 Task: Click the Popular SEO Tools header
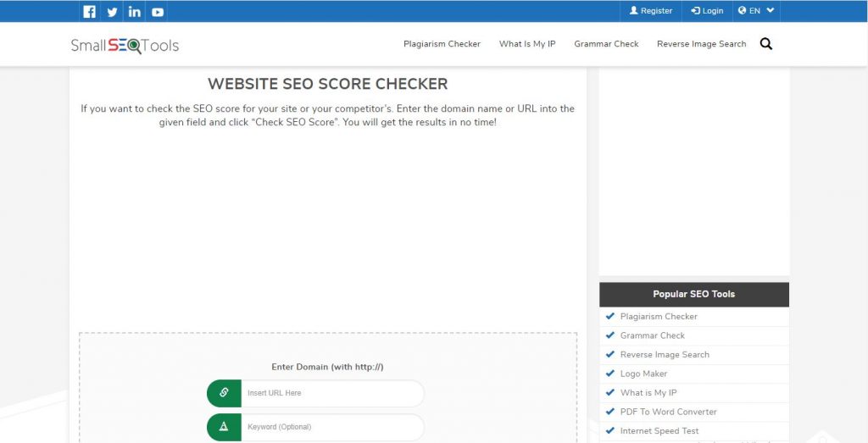click(693, 294)
